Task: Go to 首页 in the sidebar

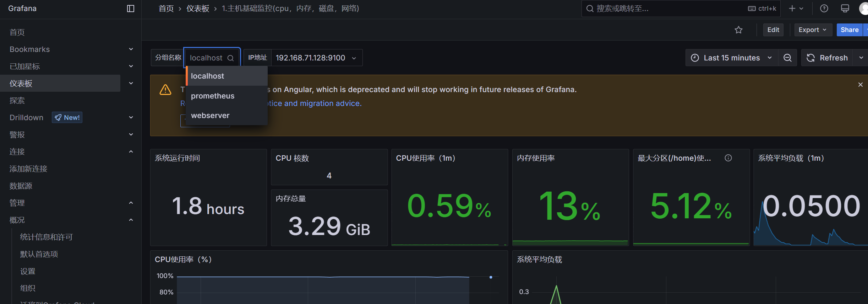Action: (x=17, y=32)
